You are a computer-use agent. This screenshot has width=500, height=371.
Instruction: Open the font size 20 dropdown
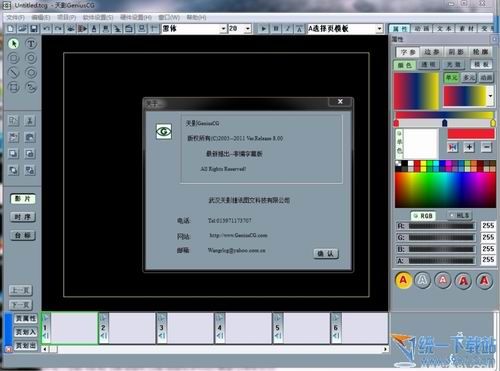[248, 29]
